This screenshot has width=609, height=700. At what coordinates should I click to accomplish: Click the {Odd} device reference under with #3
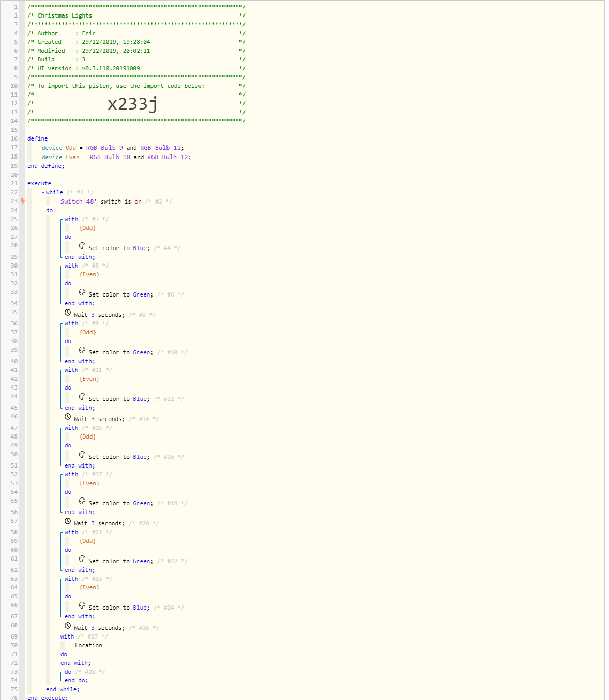[x=87, y=228]
